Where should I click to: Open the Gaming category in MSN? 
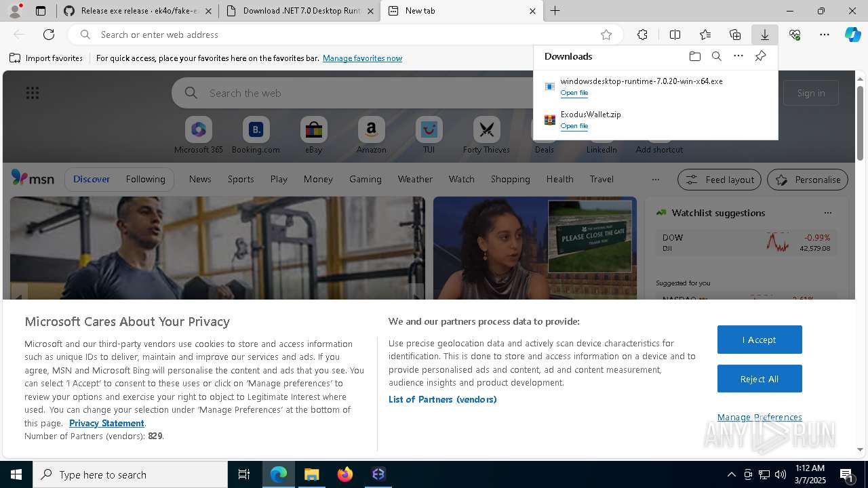(365, 180)
